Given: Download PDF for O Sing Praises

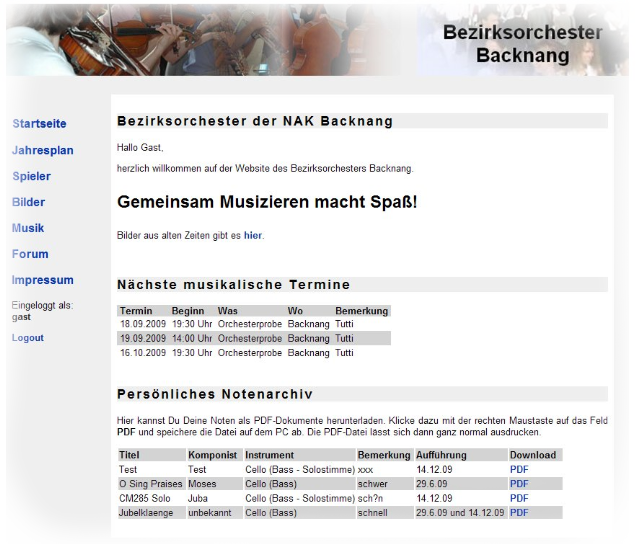Looking at the screenshot, I should [519, 484].
